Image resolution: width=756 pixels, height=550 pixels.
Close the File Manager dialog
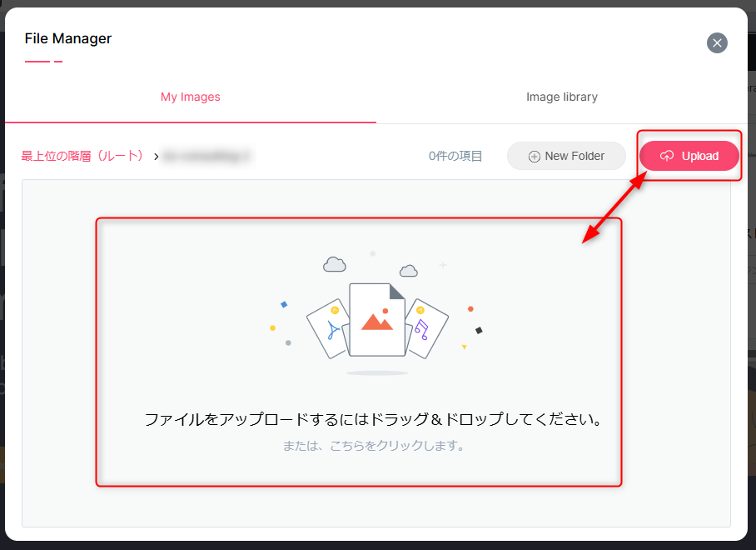coord(717,43)
